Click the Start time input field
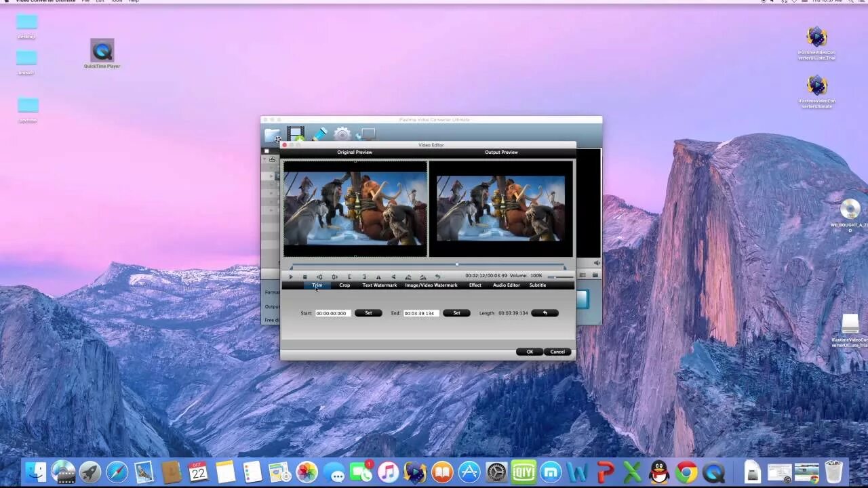This screenshot has width=868, height=488. 333,313
